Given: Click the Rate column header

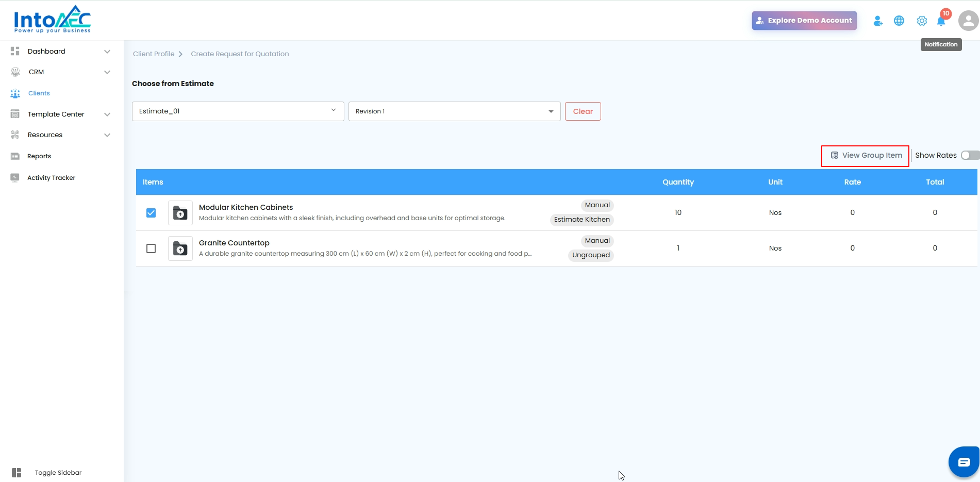Looking at the screenshot, I should (853, 182).
